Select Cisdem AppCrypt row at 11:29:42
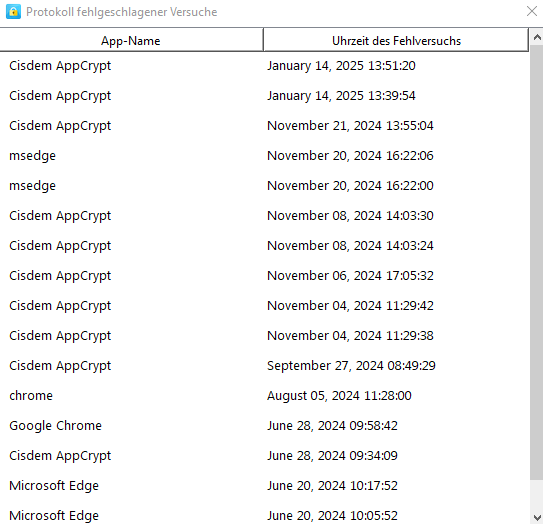This screenshot has width=543, height=524. point(264,305)
